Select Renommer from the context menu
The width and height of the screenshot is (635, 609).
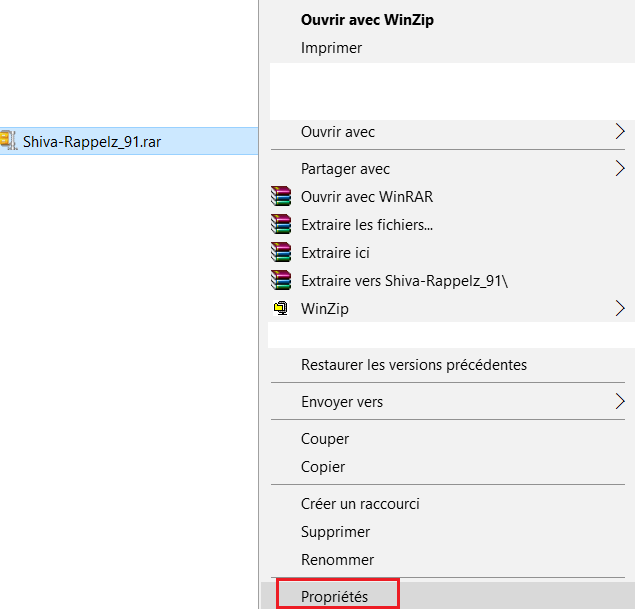click(x=337, y=560)
